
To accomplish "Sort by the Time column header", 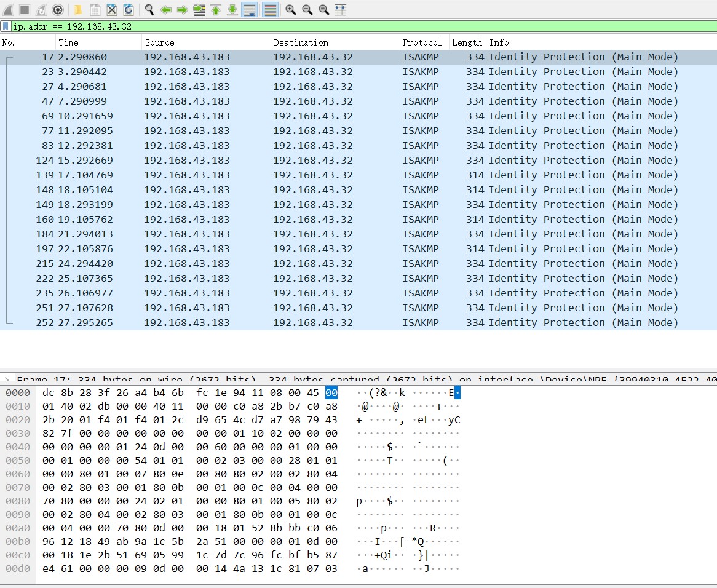I will pos(98,42).
